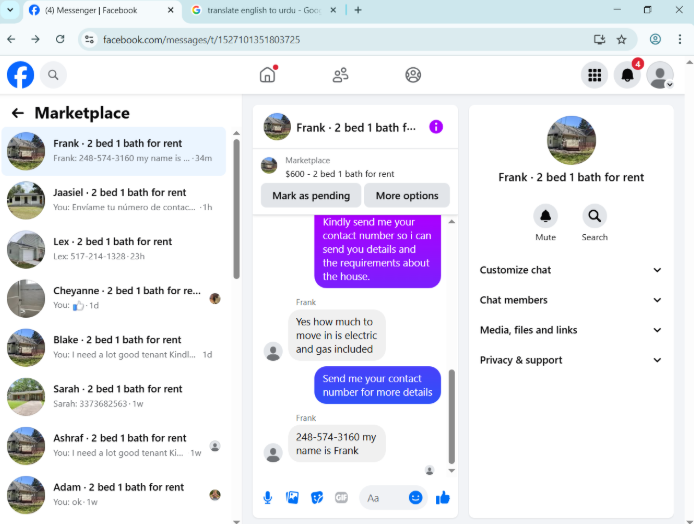Viewport: 694px width, 524px height.
Task: Go to the Home feed icon
Action: [267, 75]
